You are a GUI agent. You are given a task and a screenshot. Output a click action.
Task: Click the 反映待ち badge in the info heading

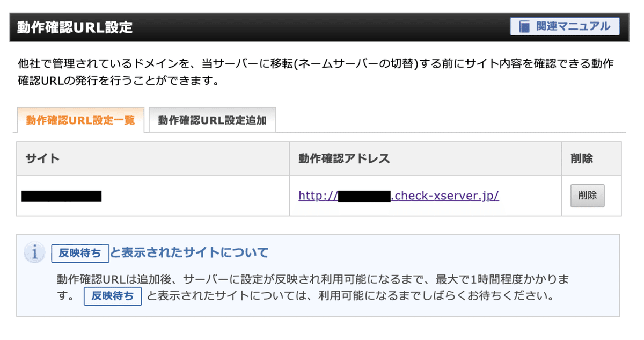80,253
